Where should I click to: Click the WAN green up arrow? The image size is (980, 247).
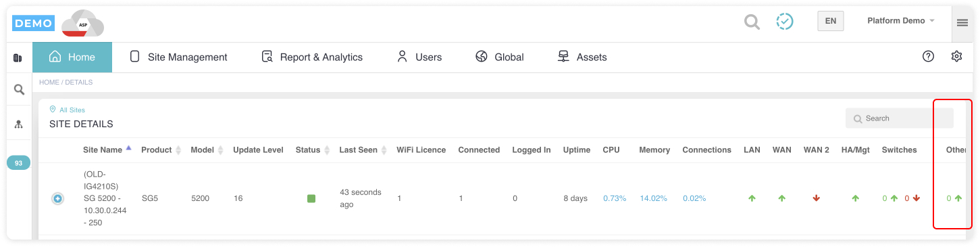[x=782, y=198]
